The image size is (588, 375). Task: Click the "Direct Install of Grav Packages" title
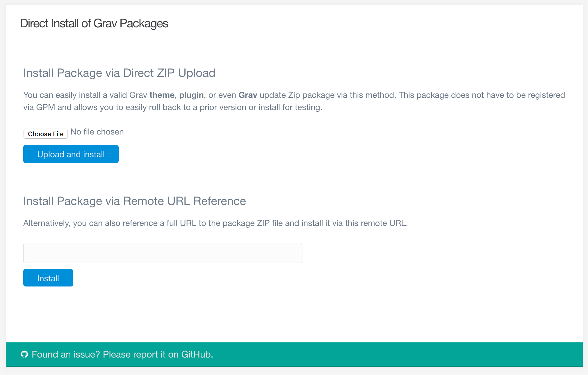pos(94,24)
